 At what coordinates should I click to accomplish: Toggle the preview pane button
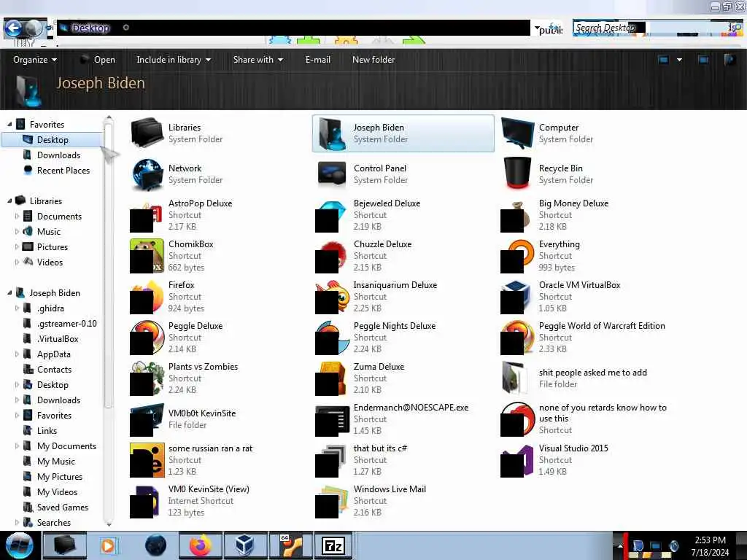[x=703, y=60]
